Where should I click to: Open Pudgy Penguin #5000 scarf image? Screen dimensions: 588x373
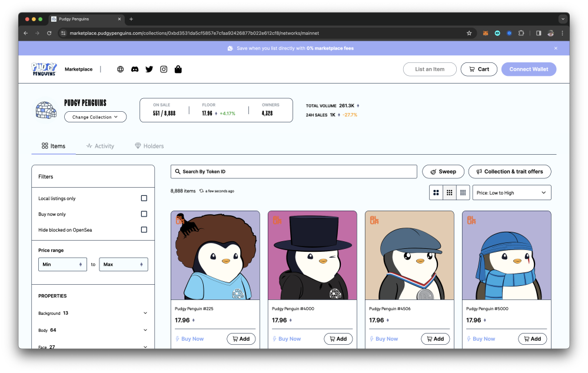[507, 255]
